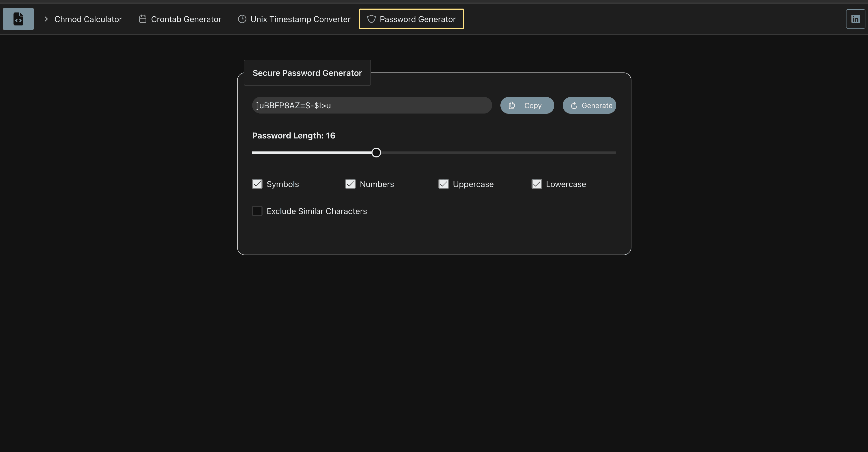Open the Crontab Generator tab

pos(186,19)
